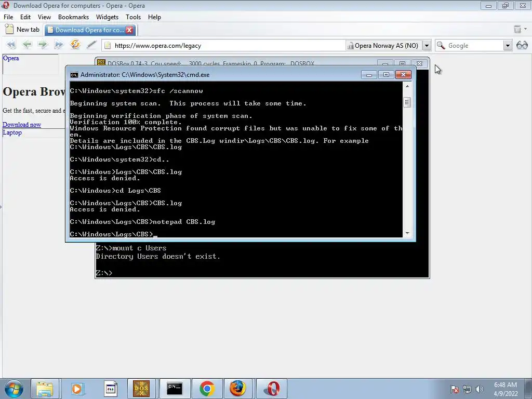This screenshot has height=399, width=532.
Task: Open the Notepad document taskbar icon
Action: (110, 389)
